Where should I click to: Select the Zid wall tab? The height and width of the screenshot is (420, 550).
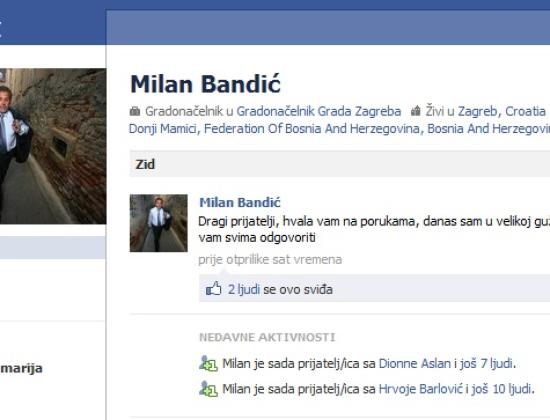pos(145,164)
